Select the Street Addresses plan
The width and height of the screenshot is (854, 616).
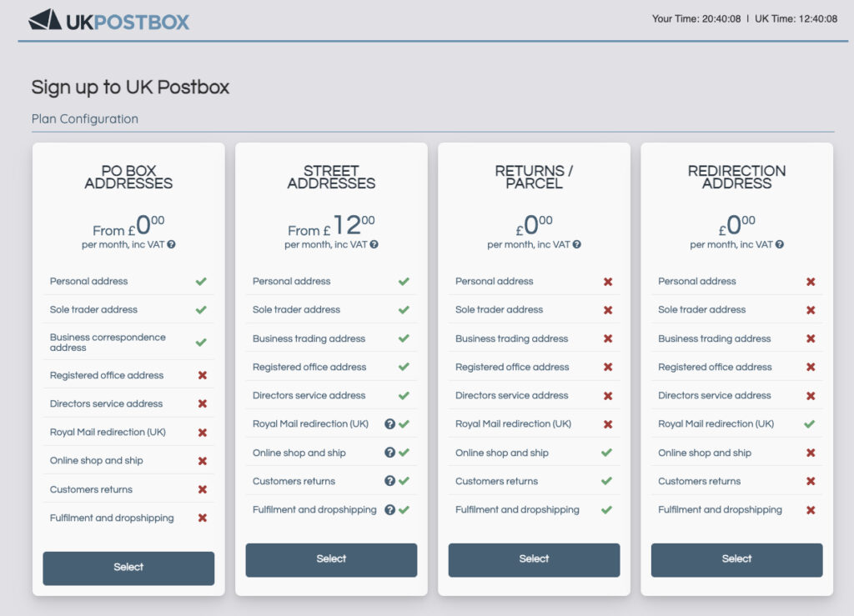tap(331, 559)
